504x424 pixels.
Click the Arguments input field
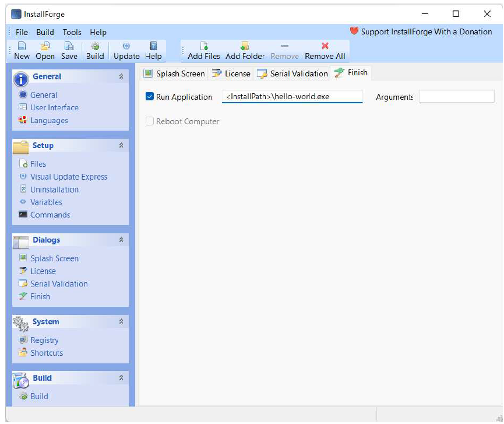[456, 97]
